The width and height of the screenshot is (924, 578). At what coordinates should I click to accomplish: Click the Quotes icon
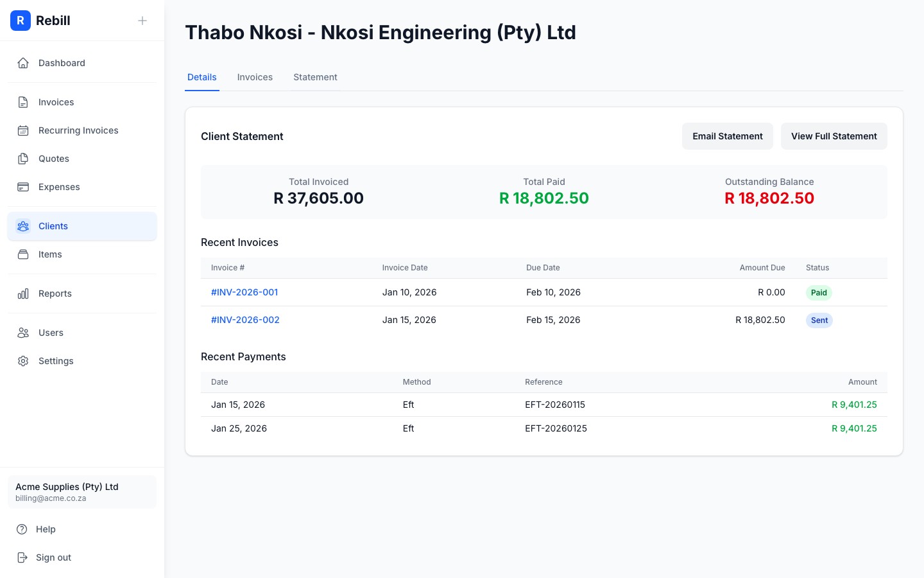[x=23, y=159]
